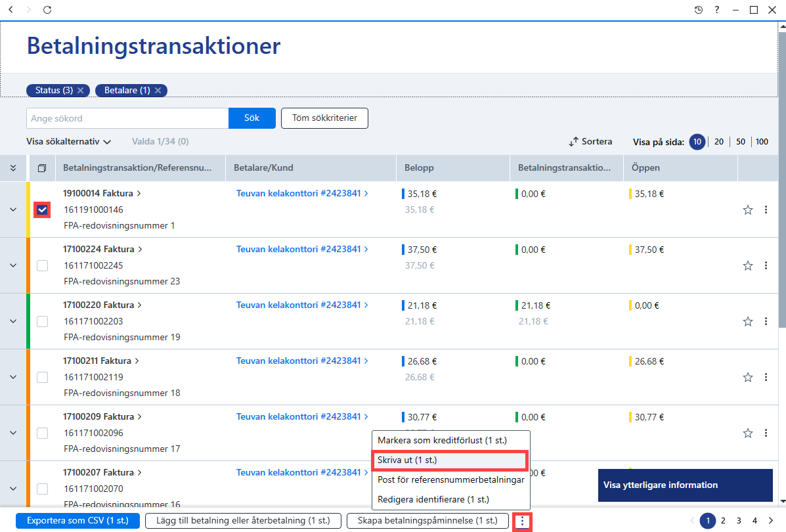Click the Sortera sort icon
This screenshot has height=532, width=786.
pos(573,142)
